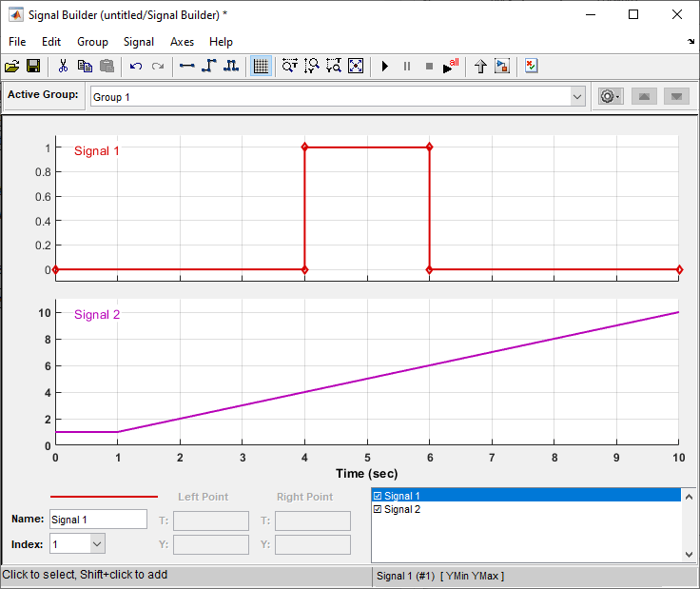Image resolution: width=700 pixels, height=589 pixels.
Task: Undock the window with corner arrow icon
Action: tap(691, 42)
